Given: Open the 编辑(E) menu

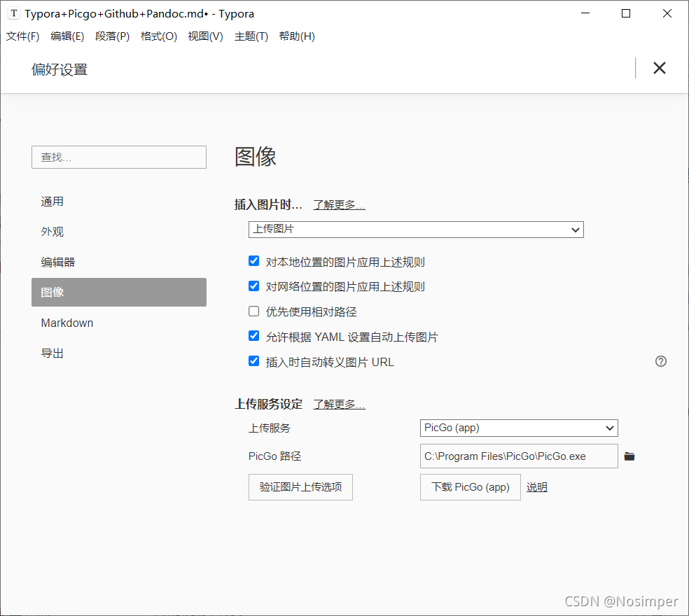Looking at the screenshot, I should pos(67,36).
